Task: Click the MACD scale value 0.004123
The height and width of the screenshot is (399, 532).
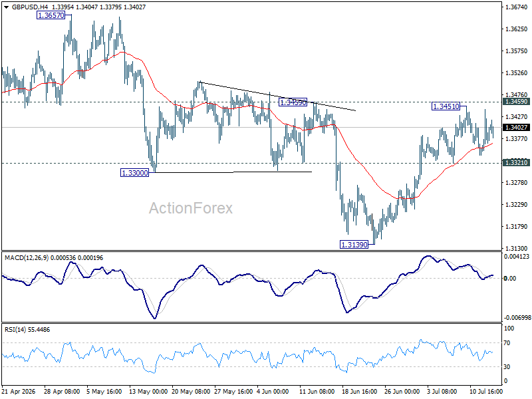Action: (517, 257)
